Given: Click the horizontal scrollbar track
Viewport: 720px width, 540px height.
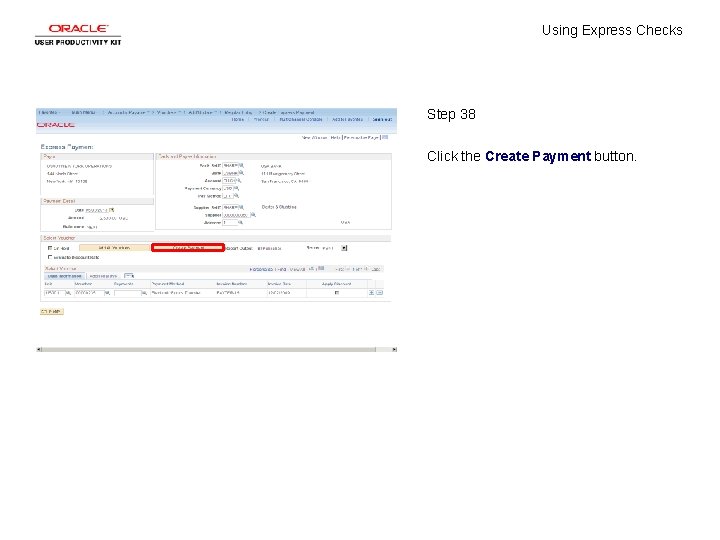Looking at the screenshot, I should pyautogui.click(x=217, y=349).
